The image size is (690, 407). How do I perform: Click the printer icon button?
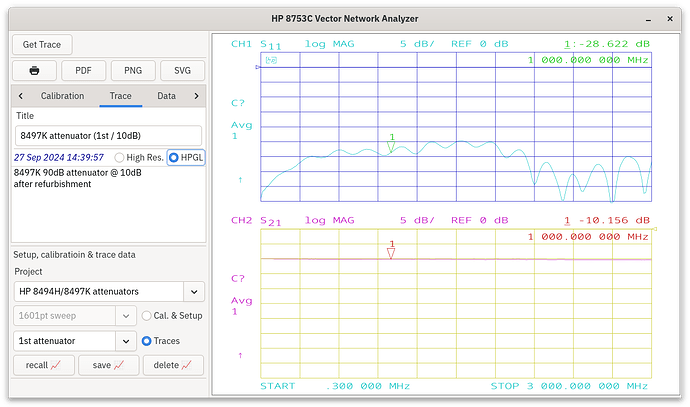[34, 70]
